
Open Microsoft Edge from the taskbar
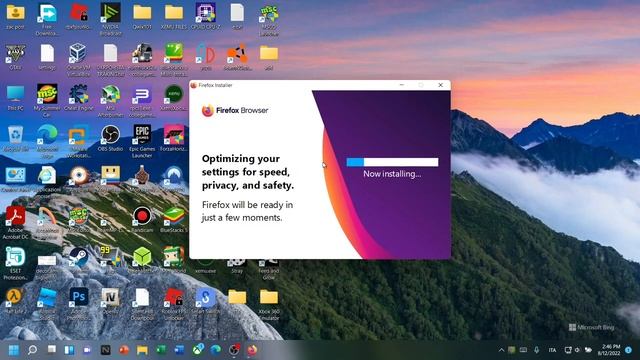(x=216, y=350)
